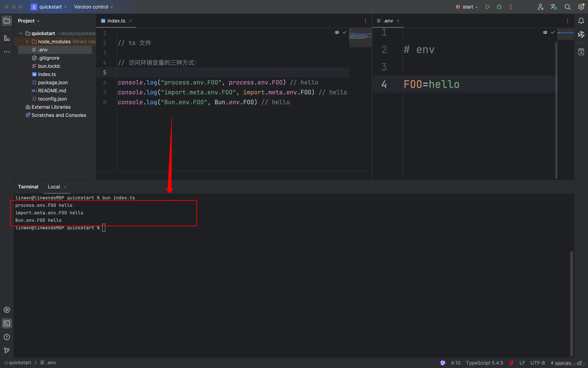Open the Git tool window icon
The image size is (588, 368).
click(7, 350)
